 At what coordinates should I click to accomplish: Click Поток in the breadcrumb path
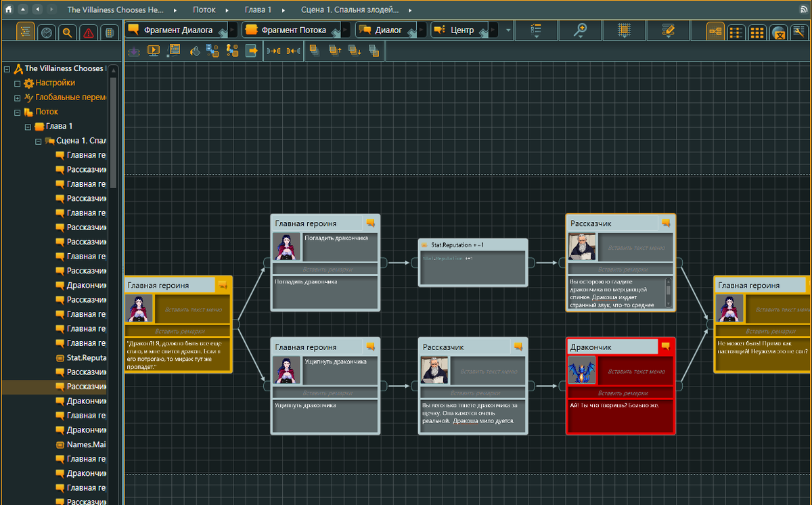pos(204,11)
